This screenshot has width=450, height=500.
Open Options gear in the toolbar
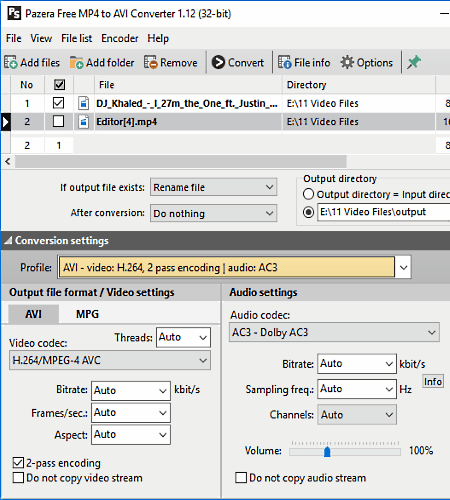click(x=367, y=62)
